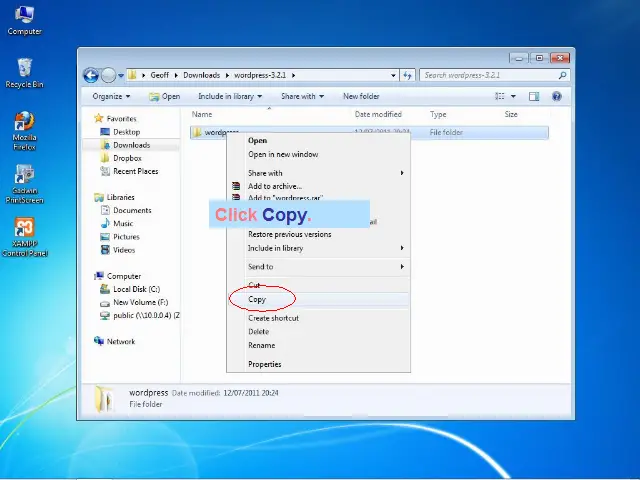Viewport: 640px width, 480px height.
Task: Choose Open in the context menu
Action: click(x=318, y=140)
